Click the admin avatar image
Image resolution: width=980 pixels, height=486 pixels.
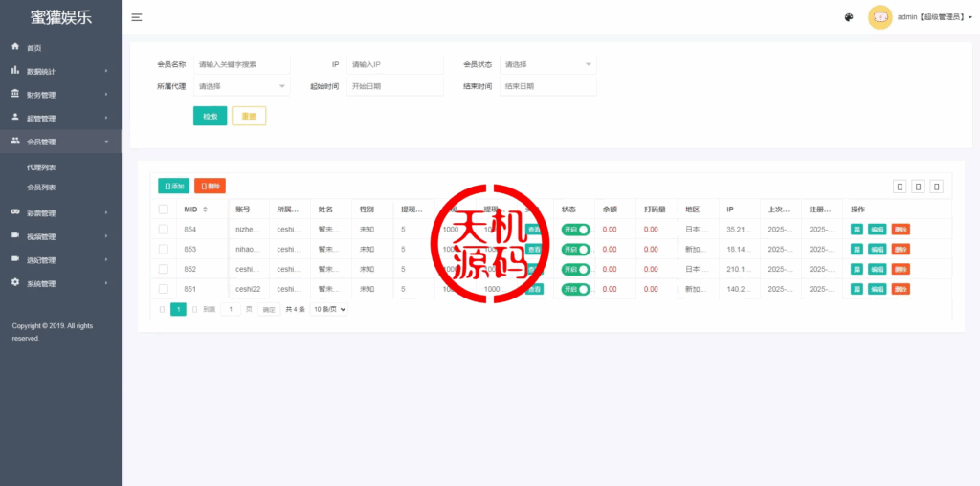pyautogui.click(x=880, y=17)
